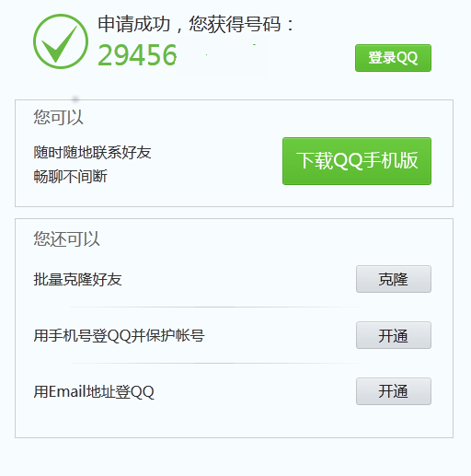Click the 随时随地联系好友 text line
This screenshot has width=471, height=476.
pos(92,152)
